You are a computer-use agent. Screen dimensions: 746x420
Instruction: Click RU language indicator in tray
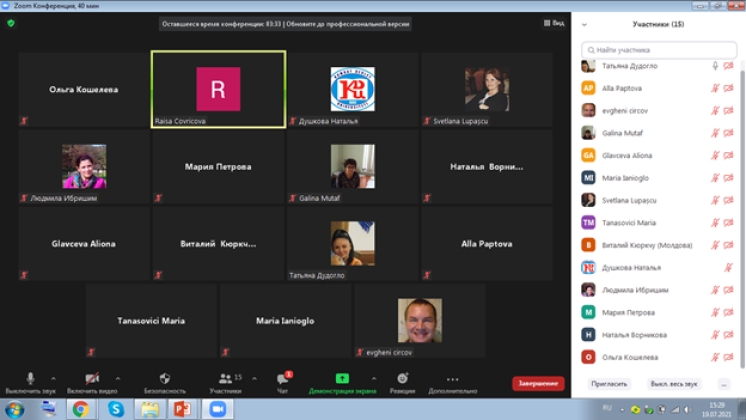pos(607,408)
